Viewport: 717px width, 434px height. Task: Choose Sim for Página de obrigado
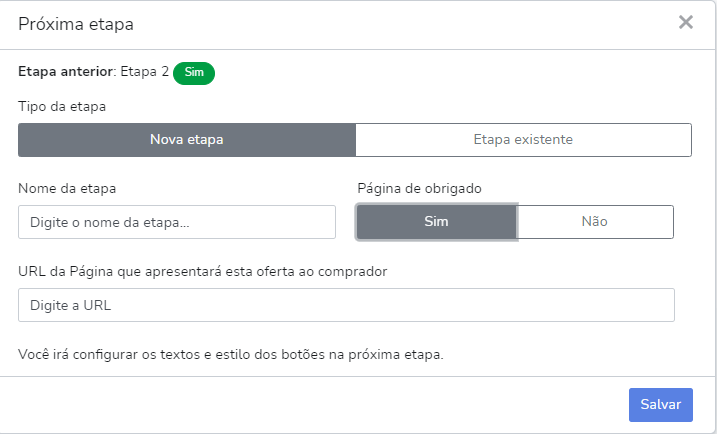click(436, 222)
